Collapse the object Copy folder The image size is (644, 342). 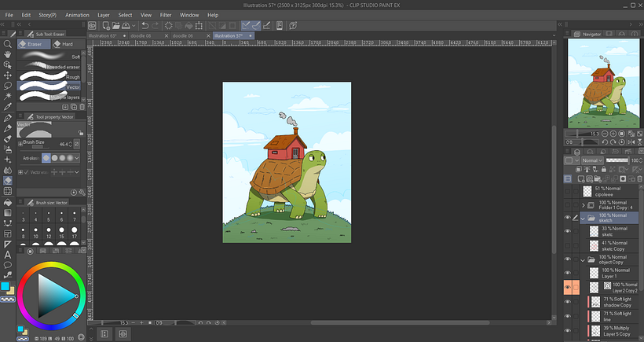[583, 259]
